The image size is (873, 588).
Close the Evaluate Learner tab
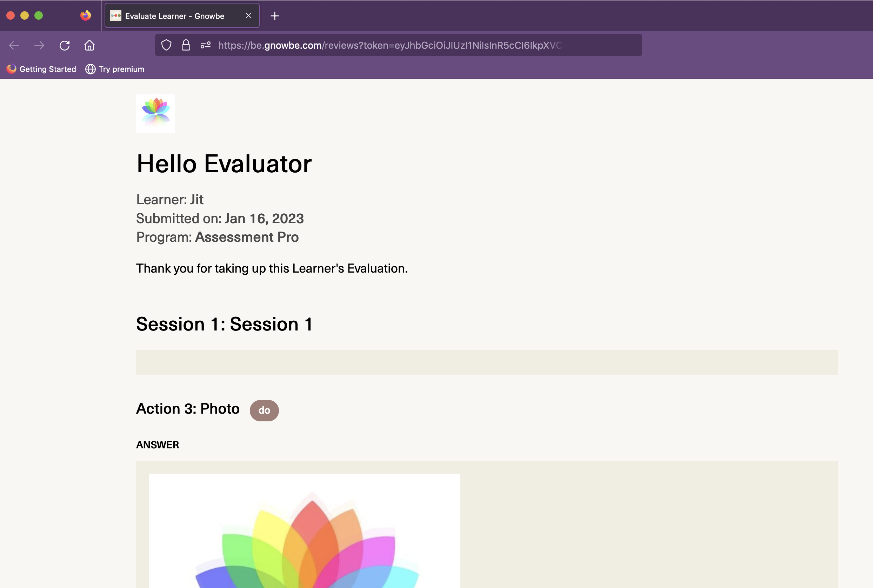[248, 15]
